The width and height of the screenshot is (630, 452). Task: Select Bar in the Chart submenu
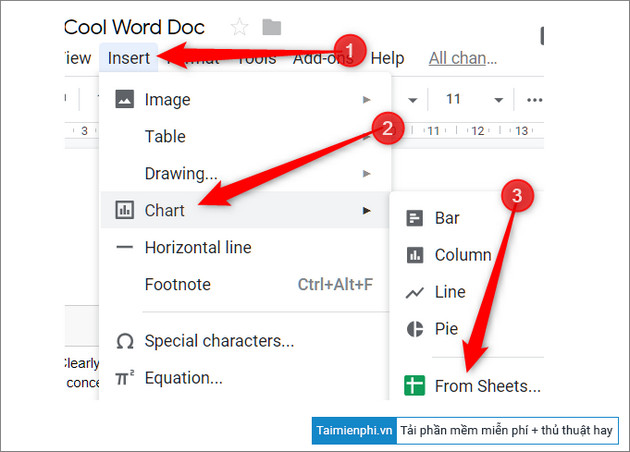[467, 218]
